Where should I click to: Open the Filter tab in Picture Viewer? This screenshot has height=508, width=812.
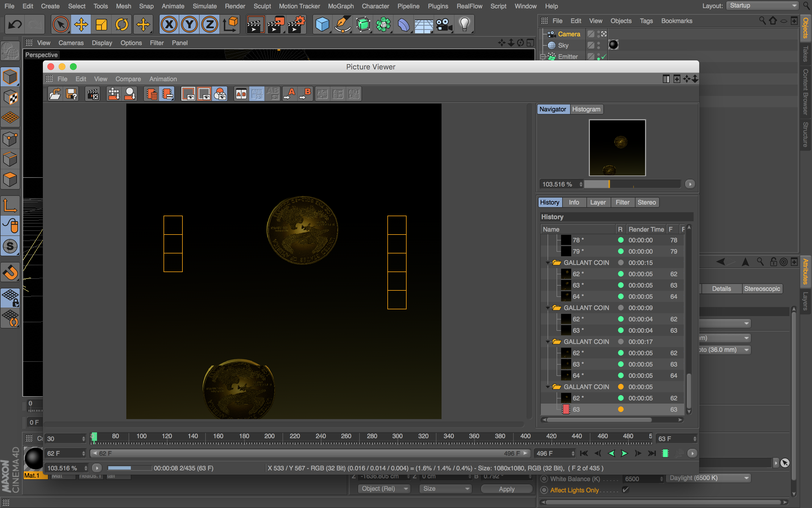point(623,202)
